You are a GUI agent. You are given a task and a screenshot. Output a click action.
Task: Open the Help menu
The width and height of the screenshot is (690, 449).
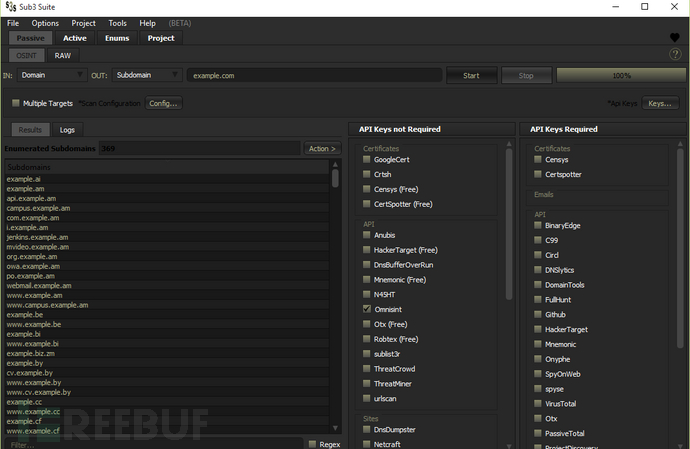point(147,23)
